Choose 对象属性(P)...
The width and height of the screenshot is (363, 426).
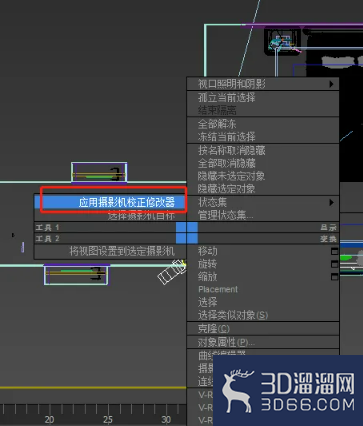pyautogui.click(x=263, y=342)
